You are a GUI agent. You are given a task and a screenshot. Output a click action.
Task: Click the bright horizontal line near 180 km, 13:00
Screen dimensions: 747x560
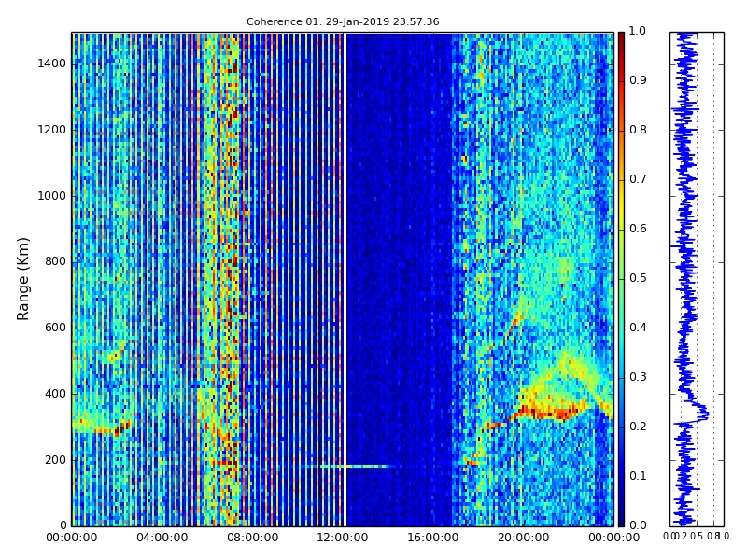[x=355, y=466]
